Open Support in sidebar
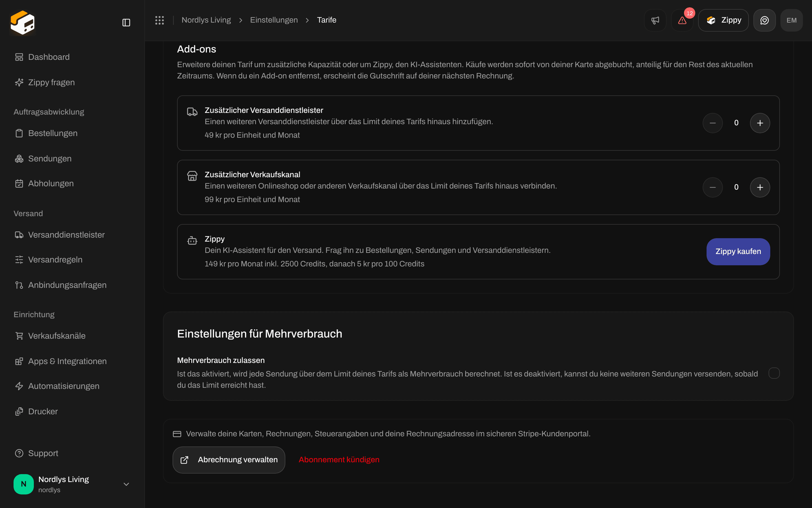 point(72,453)
